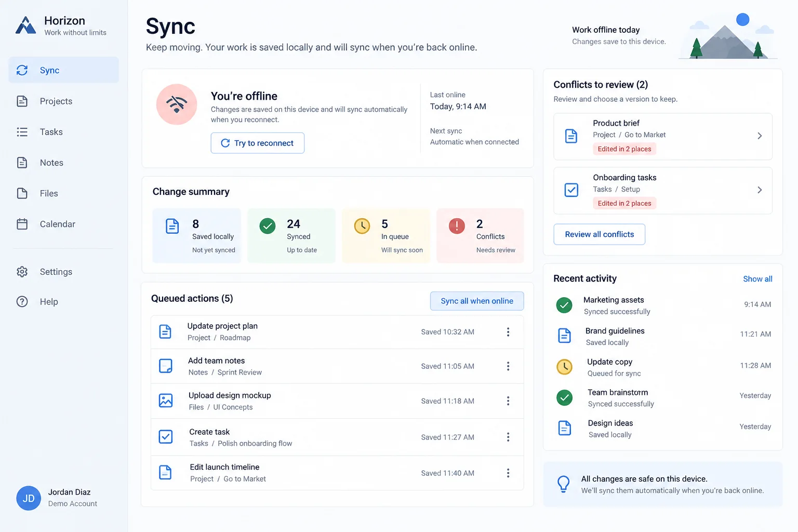Screen dimensions: 798x532
Task: Open more options for Upload design mockup
Action: point(508,401)
